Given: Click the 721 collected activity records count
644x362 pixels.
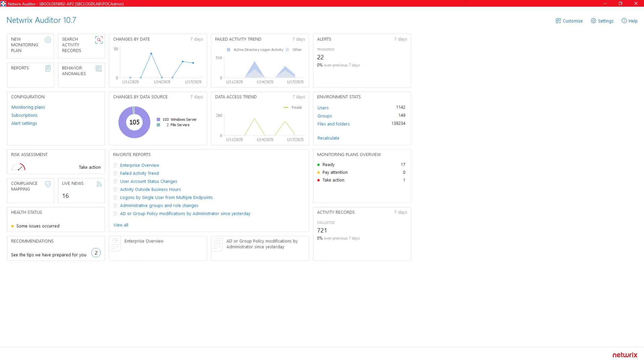Looking at the screenshot, I should tap(322, 230).
